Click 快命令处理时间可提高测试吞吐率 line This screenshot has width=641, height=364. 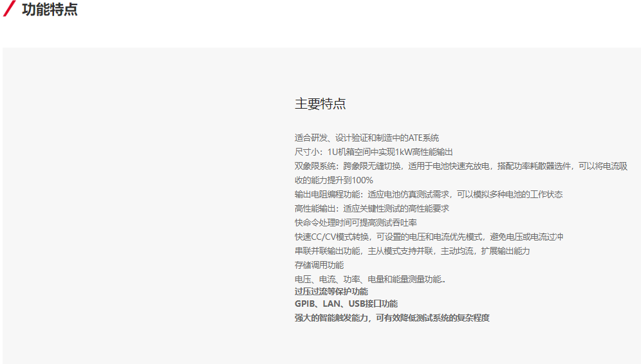coord(355,223)
